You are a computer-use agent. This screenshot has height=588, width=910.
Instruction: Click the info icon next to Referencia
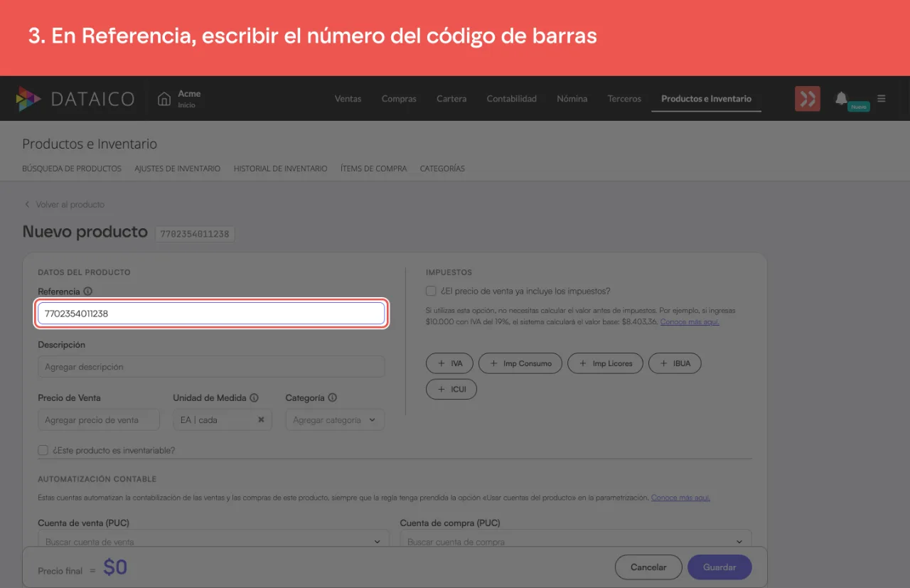coord(88,292)
